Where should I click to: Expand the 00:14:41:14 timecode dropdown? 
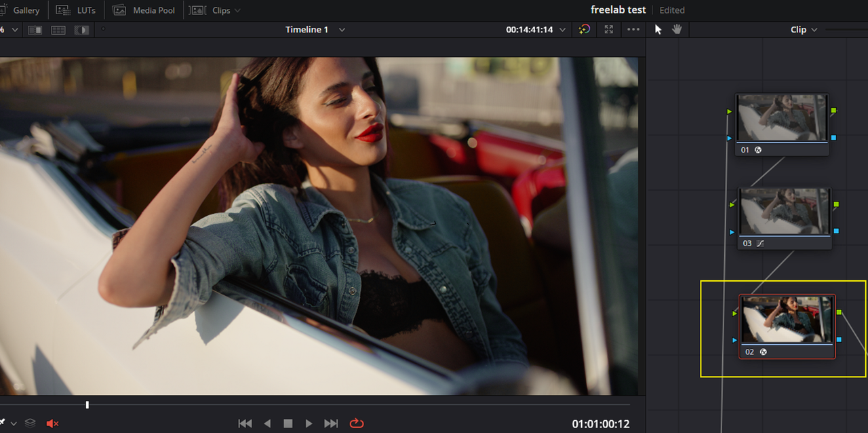coord(562,30)
